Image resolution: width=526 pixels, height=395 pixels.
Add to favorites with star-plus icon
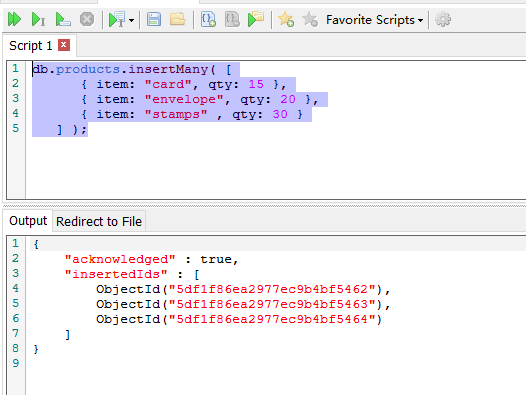[286, 19]
